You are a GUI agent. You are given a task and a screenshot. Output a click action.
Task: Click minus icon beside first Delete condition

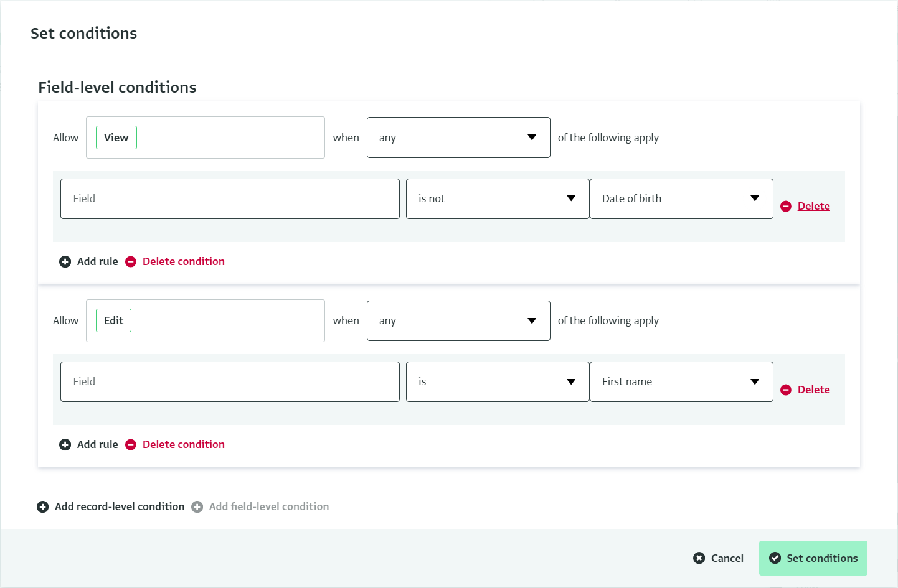131,262
